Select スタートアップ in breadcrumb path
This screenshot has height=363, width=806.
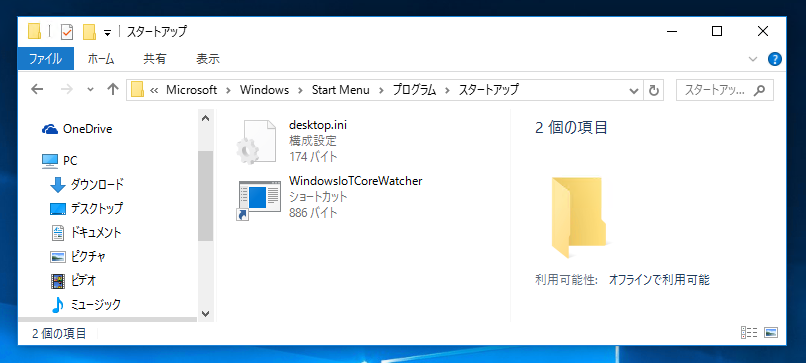(488, 90)
